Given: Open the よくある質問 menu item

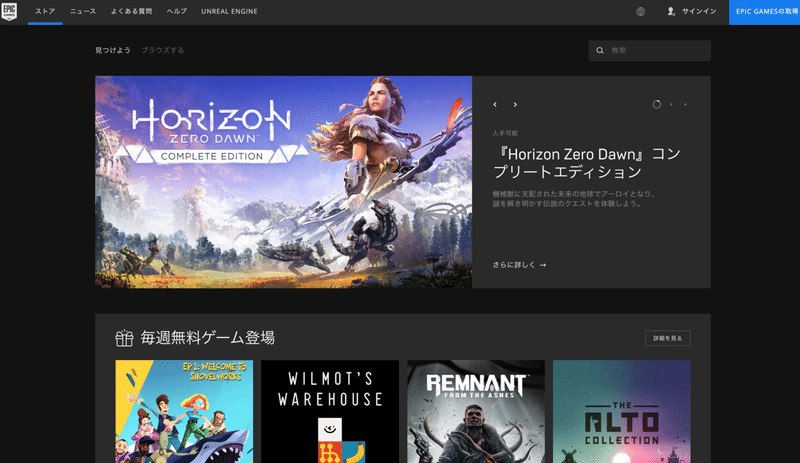Looking at the screenshot, I should coord(131,11).
